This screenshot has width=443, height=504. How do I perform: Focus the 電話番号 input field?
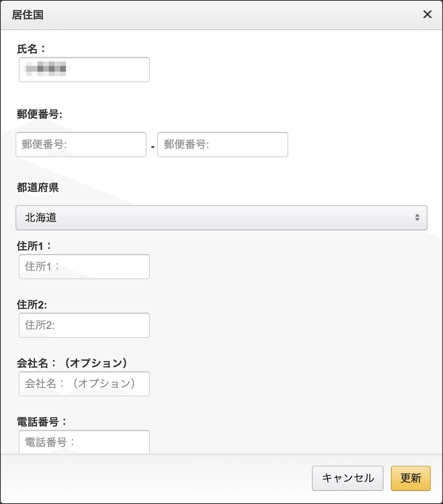point(83,442)
